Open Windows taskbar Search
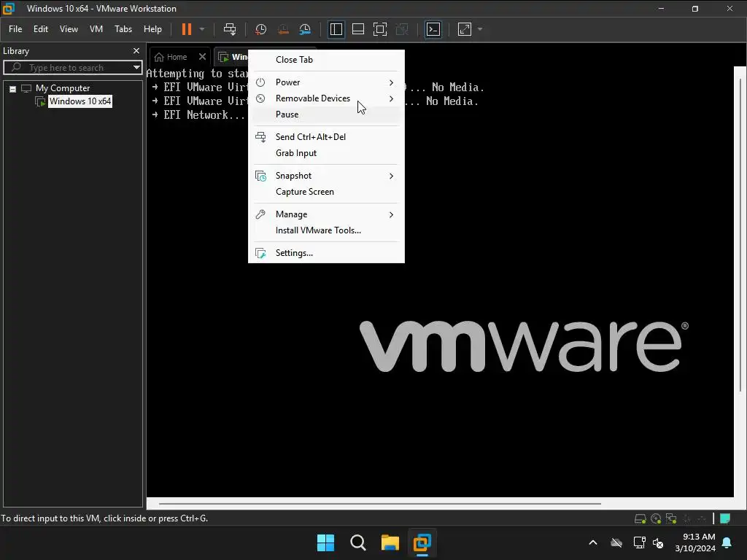The width and height of the screenshot is (747, 560). (x=357, y=542)
